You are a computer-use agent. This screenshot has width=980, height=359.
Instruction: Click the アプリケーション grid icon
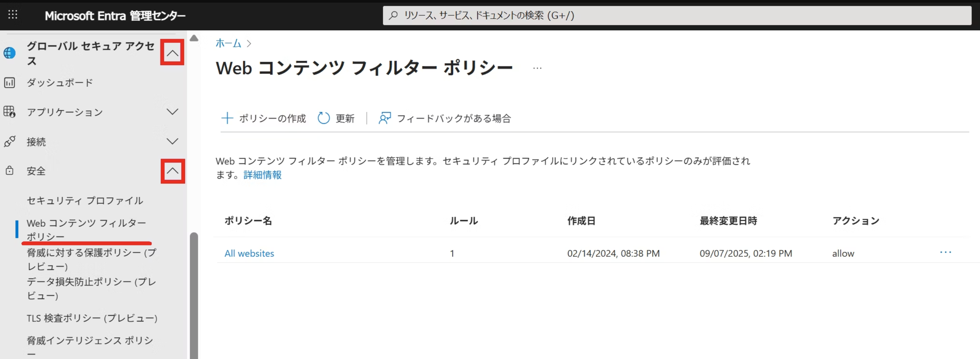(9, 112)
